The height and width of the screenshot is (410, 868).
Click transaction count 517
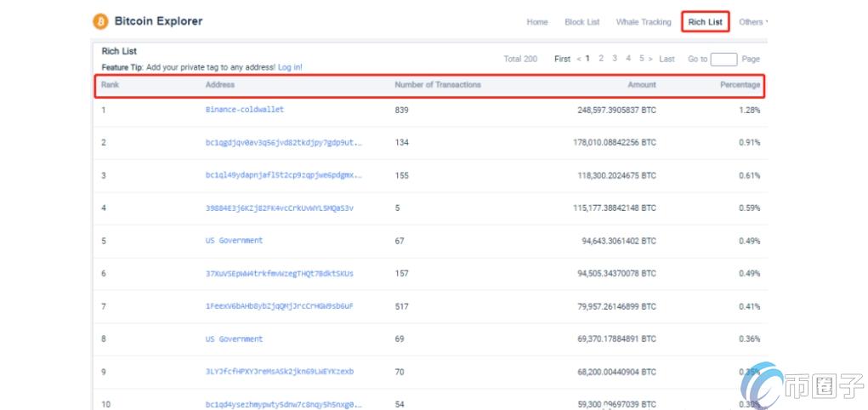[x=401, y=306]
